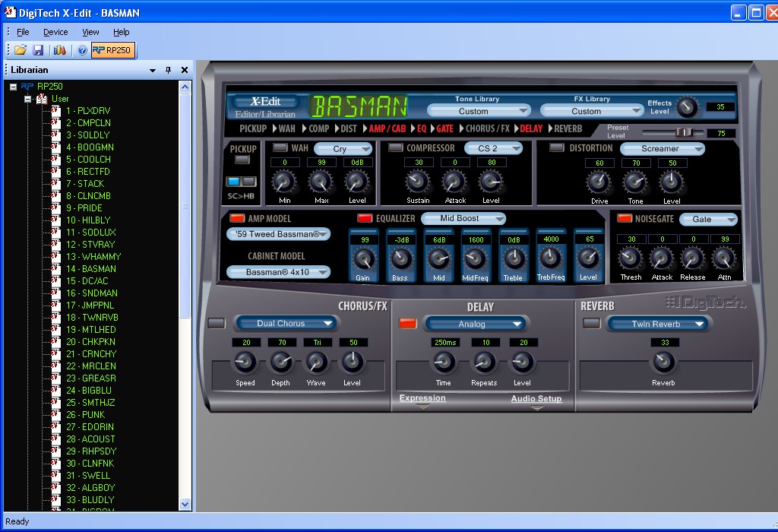Screen dimensions: 778x532
Task: Pin the Librarian panel with pushpin icon
Action: pyautogui.click(x=168, y=70)
